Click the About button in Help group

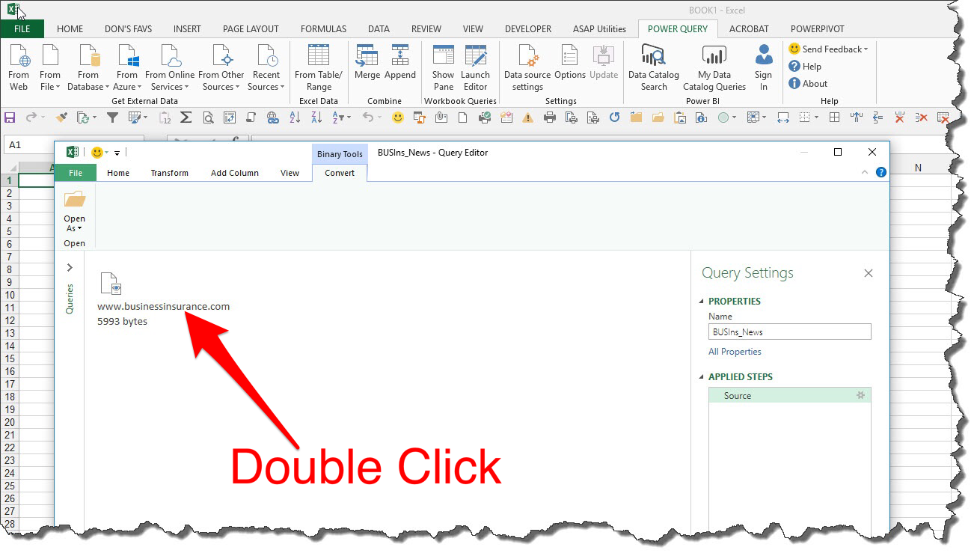807,83
